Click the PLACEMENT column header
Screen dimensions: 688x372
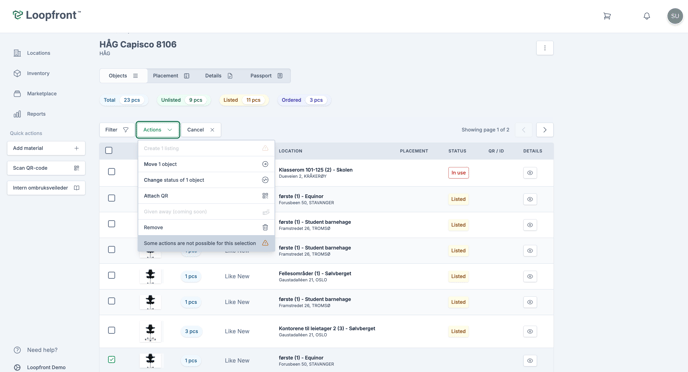(x=414, y=151)
